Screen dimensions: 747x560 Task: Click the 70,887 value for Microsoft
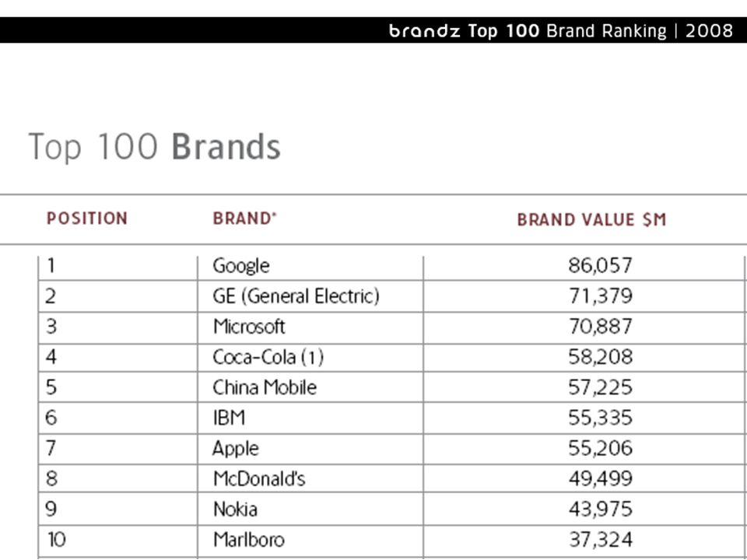(x=600, y=327)
